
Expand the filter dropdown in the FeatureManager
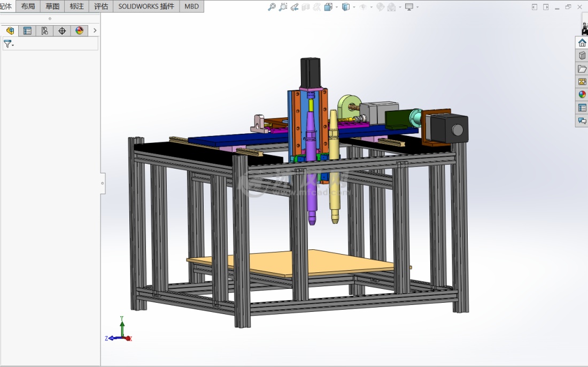pyautogui.click(x=13, y=44)
